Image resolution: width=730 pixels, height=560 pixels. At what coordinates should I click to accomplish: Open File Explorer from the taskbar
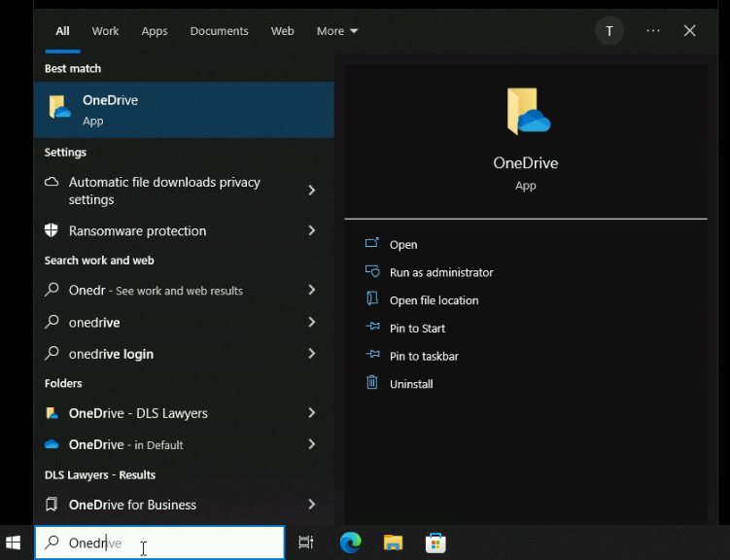(x=393, y=542)
